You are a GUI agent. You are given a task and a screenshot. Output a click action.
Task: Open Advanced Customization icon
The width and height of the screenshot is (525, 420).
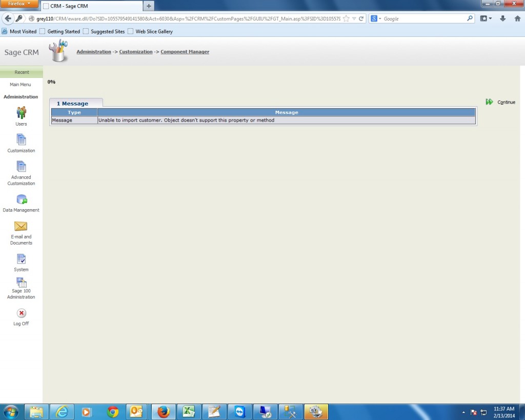tap(21, 166)
